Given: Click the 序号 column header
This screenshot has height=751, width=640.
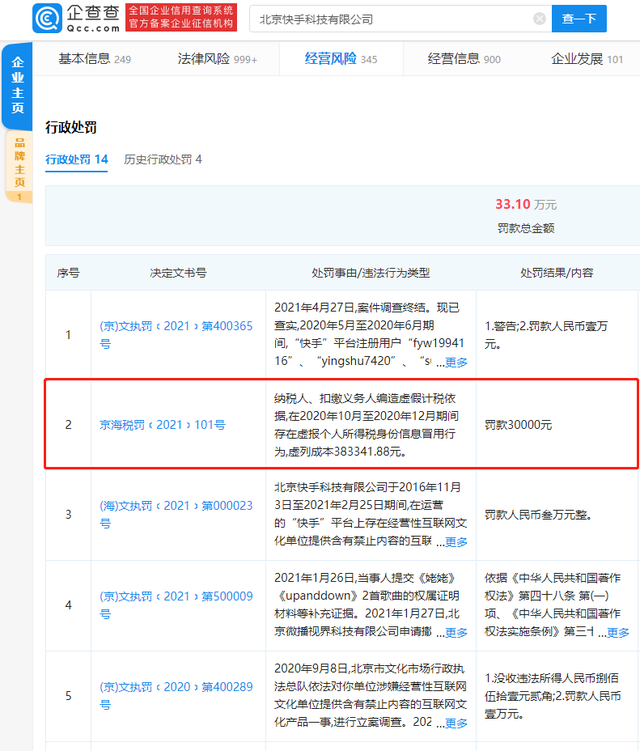Looking at the screenshot, I should [68, 273].
